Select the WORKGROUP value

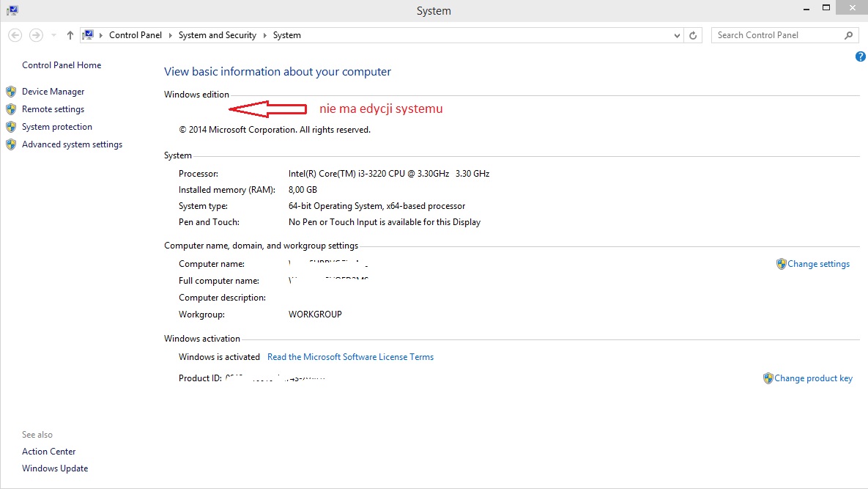click(315, 315)
